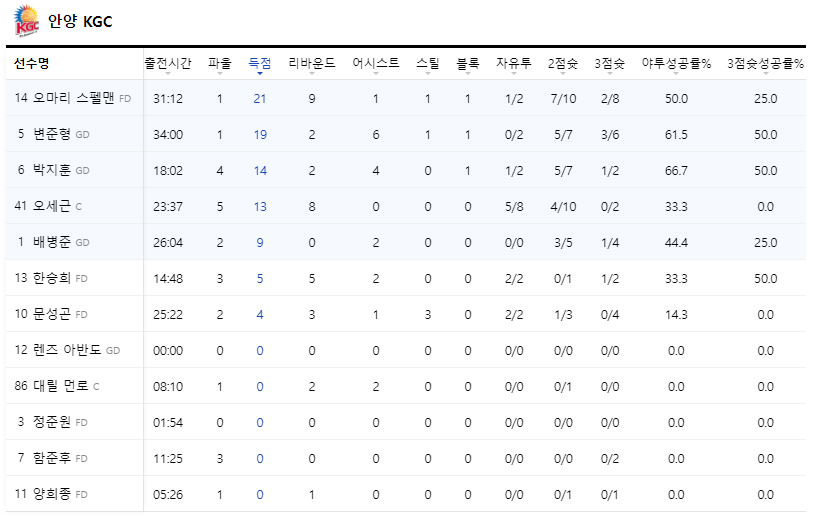Viewport: 813px width, 518px height.
Task: Click 배병준's 9 points value
Action: tap(260, 243)
